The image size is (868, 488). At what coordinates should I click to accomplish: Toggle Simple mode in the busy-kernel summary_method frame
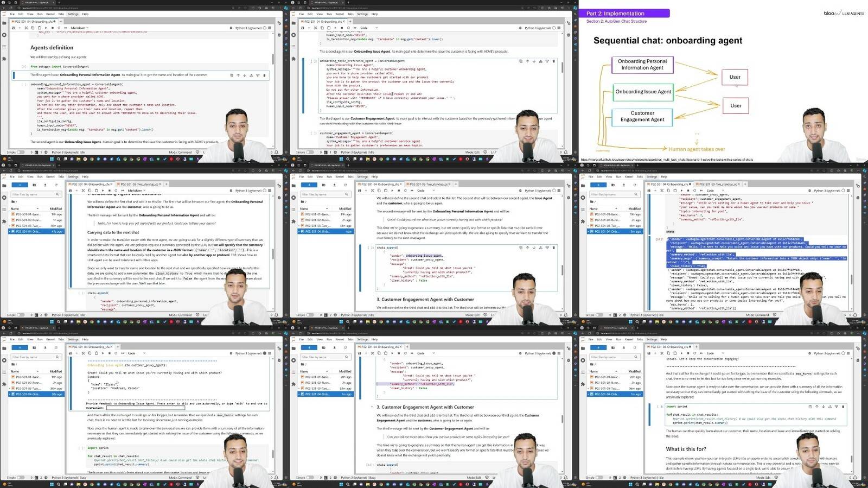click(310, 478)
